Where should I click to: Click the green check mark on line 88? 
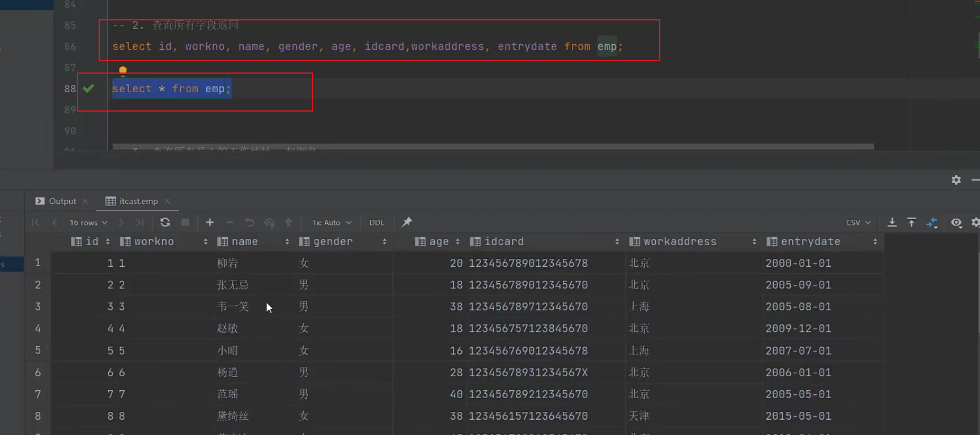(x=88, y=88)
